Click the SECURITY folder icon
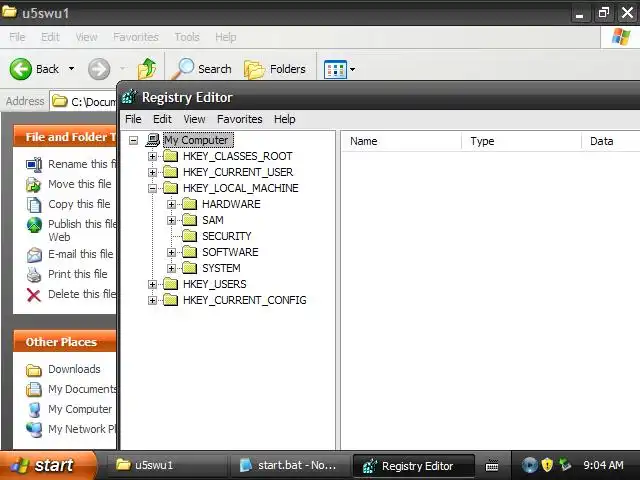 click(x=189, y=236)
